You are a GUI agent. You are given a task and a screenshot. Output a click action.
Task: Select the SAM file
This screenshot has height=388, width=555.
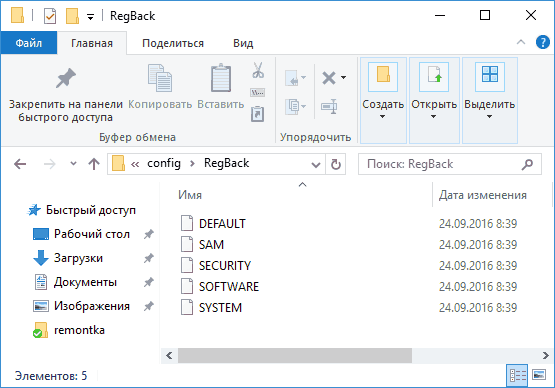[211, 245]
